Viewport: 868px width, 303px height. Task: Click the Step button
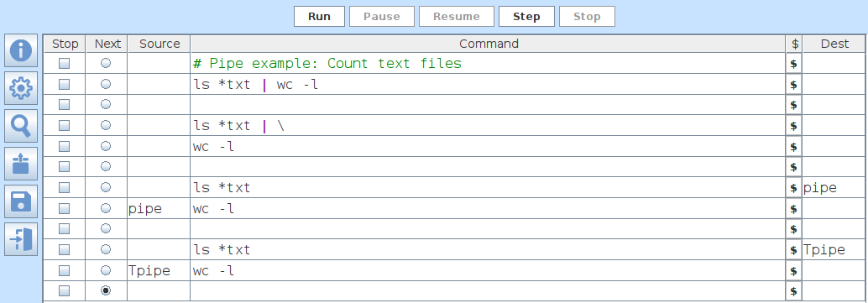(526, 17)
